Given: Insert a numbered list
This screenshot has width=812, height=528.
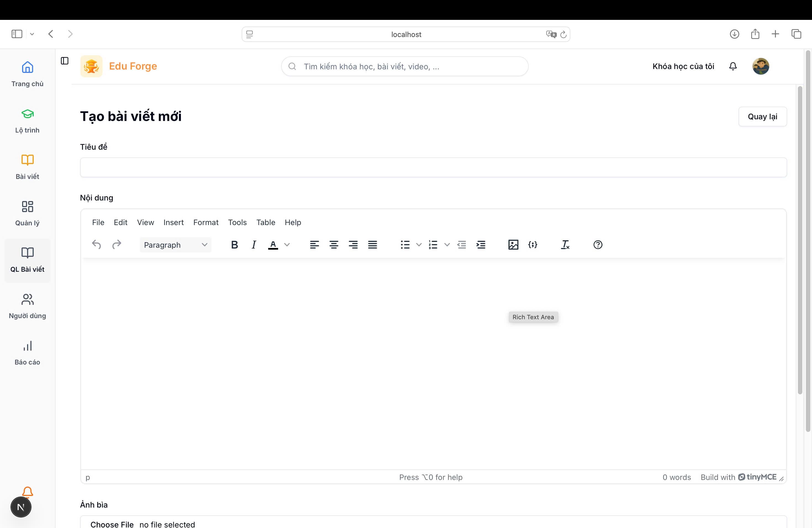Looking at the screenshot, I should [433, 245].
